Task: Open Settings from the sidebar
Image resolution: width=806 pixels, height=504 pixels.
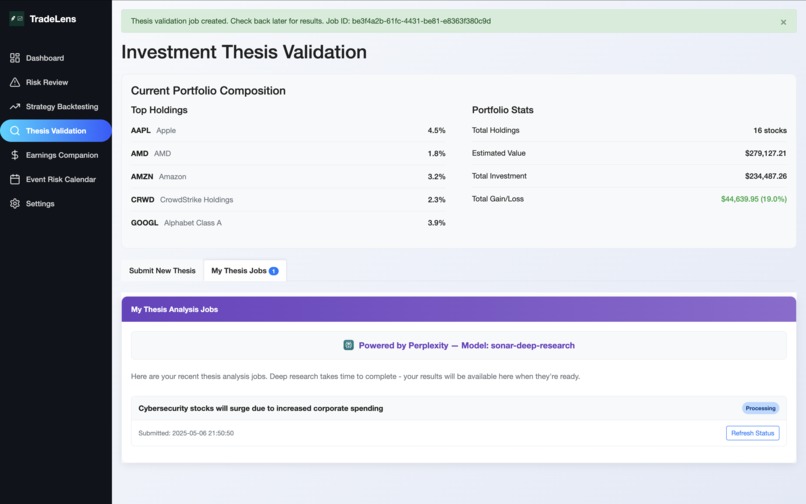Action: click(x=56, y=204)
